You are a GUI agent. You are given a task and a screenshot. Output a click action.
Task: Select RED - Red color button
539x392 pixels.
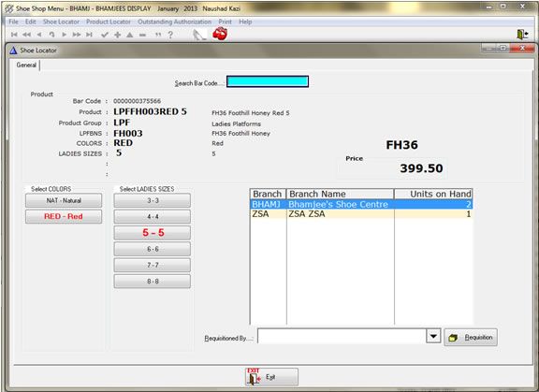point(64,216)
